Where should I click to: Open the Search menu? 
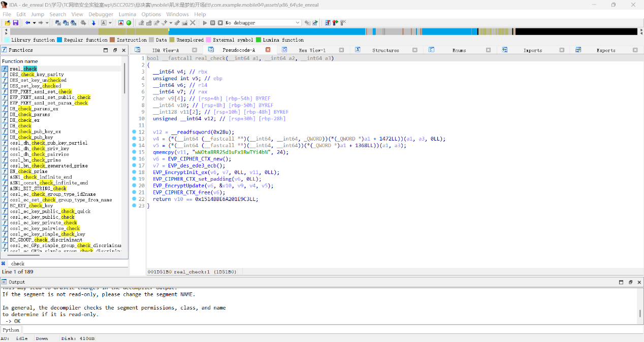click(58, 14)
